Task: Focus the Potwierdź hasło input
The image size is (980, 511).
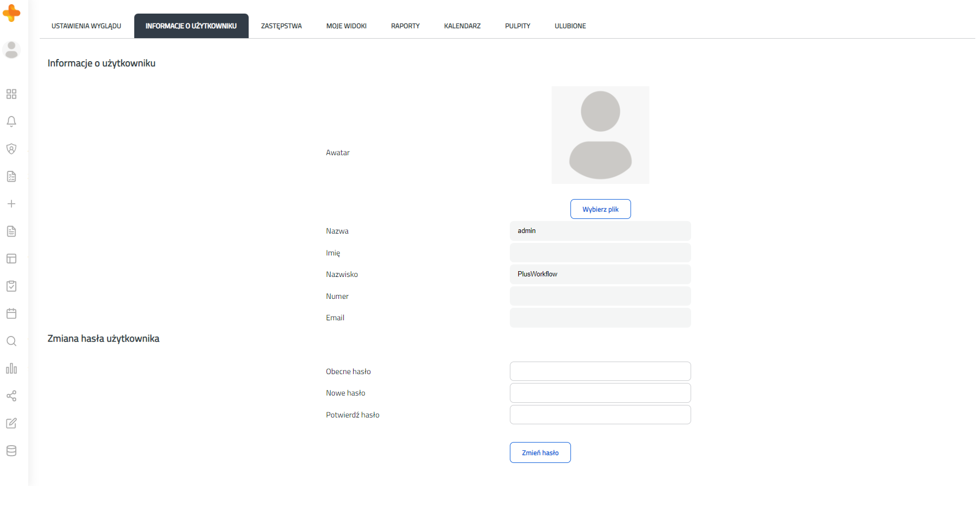Action: click(600, 415)
